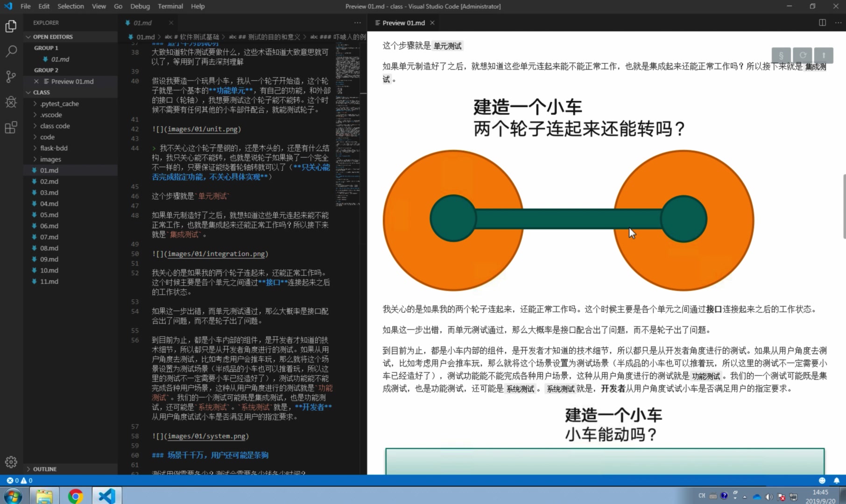This screenshot has width=846, height=504.
Task: Open 05.md in the explorer
Action: 70,215
